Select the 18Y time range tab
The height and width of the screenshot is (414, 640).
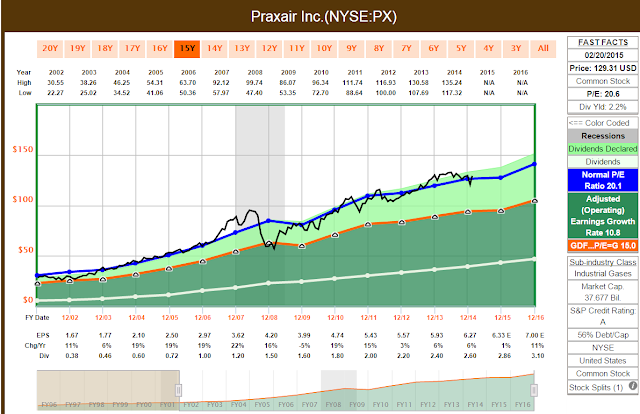(105, 49)
